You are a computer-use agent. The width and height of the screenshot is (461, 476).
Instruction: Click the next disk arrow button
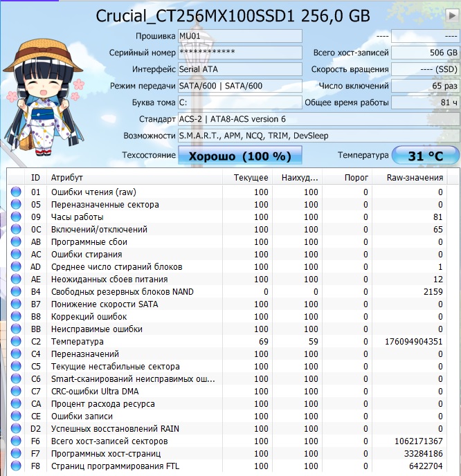[452, 15]
